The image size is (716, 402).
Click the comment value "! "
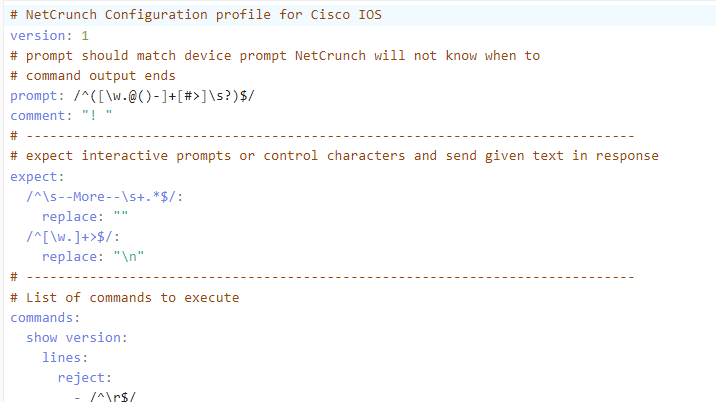(97, 116)
